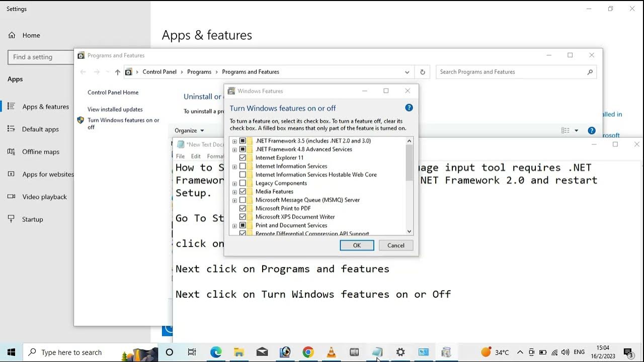Image resolution: width=644 pixels, height=362 pixels.
Task: Open Task View on the taskbar
Action: [x=192, y=352]
